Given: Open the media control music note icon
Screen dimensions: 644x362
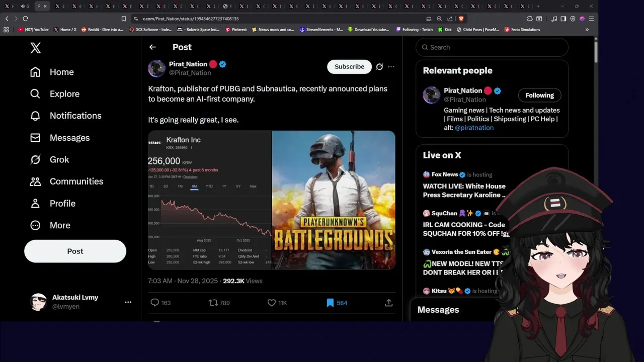Looking at the screenshot, I should coord(554,19).
